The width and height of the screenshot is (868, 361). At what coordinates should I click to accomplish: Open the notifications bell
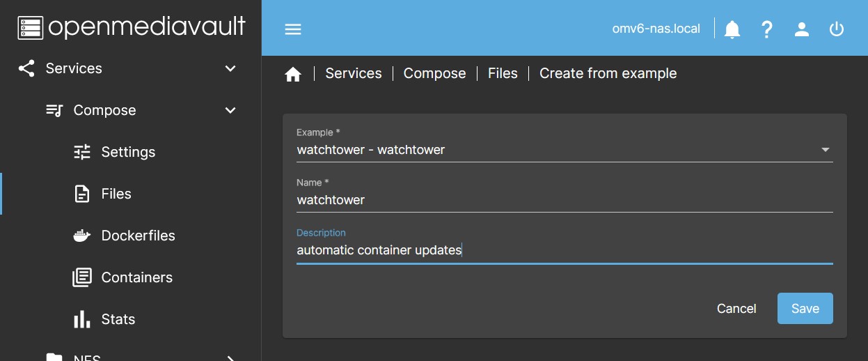[x=732, y=29]
